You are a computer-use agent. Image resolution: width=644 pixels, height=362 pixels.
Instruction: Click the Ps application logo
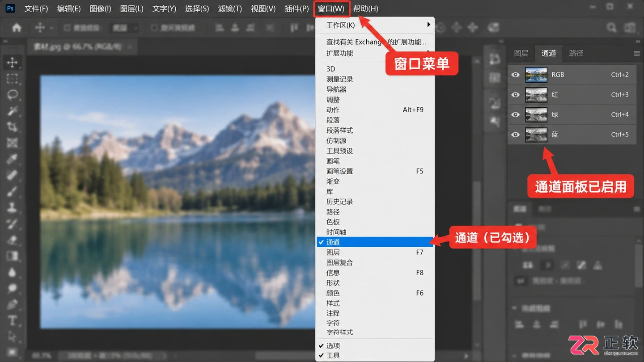pyautogui.click(x=10, y=8)
